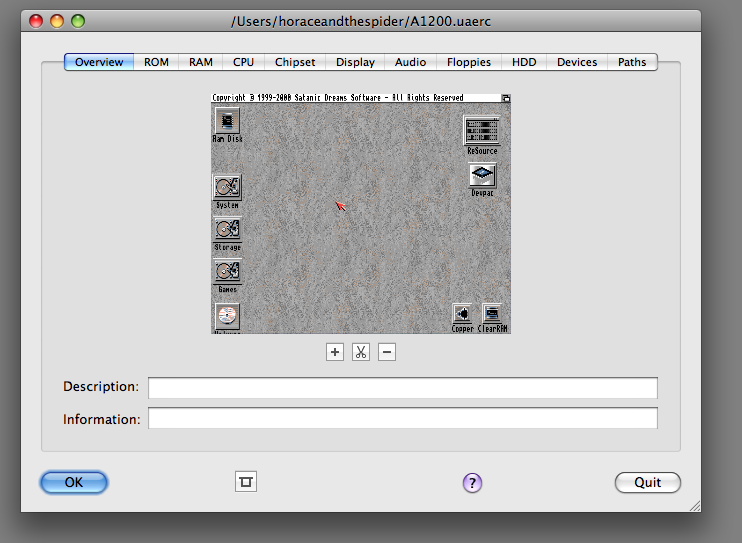
Task: Click the Quit button
Action: click(x=647, y=482)
